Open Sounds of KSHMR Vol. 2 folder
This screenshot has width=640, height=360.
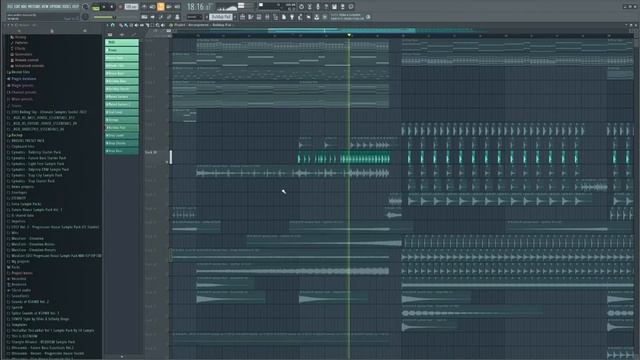pyautogui.click(x=30, y=302)
